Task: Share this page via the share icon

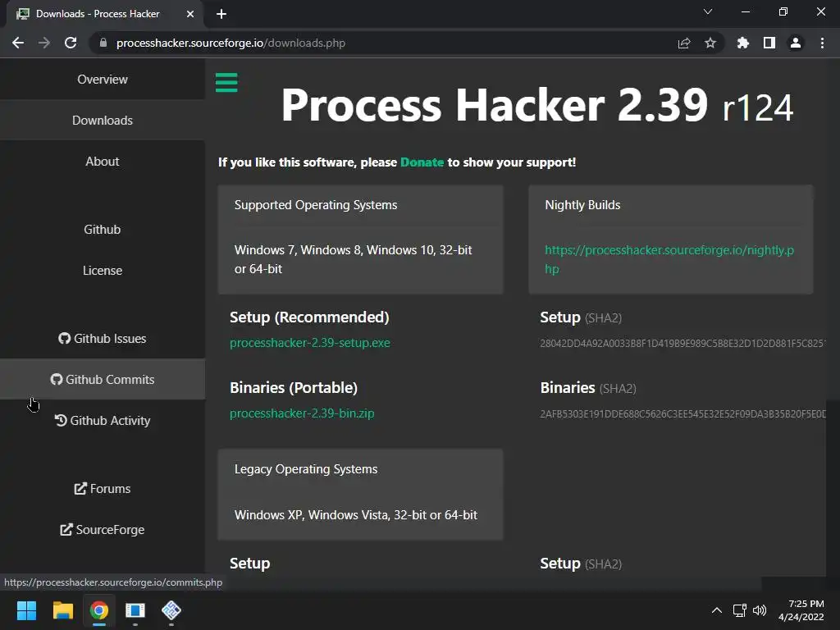Action: (x=684, y=43)
